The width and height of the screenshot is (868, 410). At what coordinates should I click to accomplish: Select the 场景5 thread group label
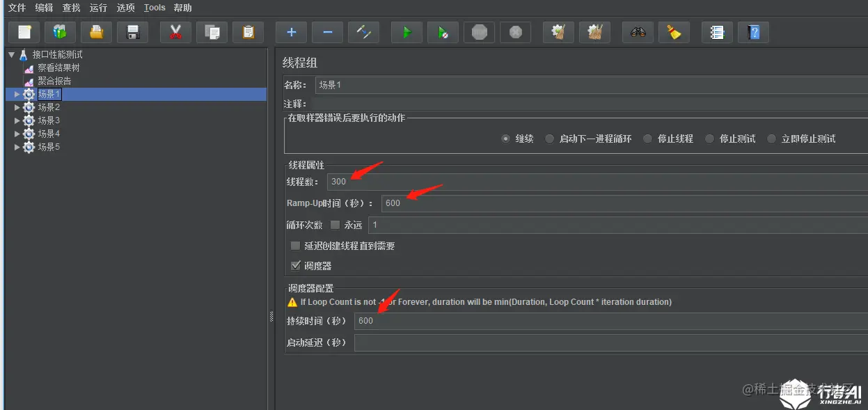pyautogui.click(x=49, y=147)
